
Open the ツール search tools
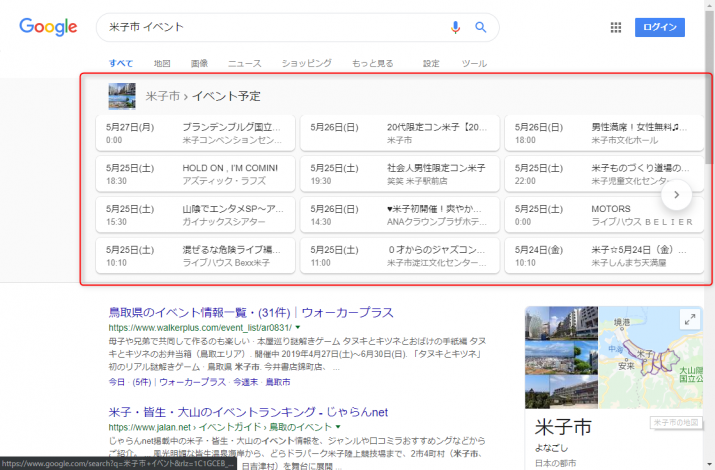pos(473,63)
